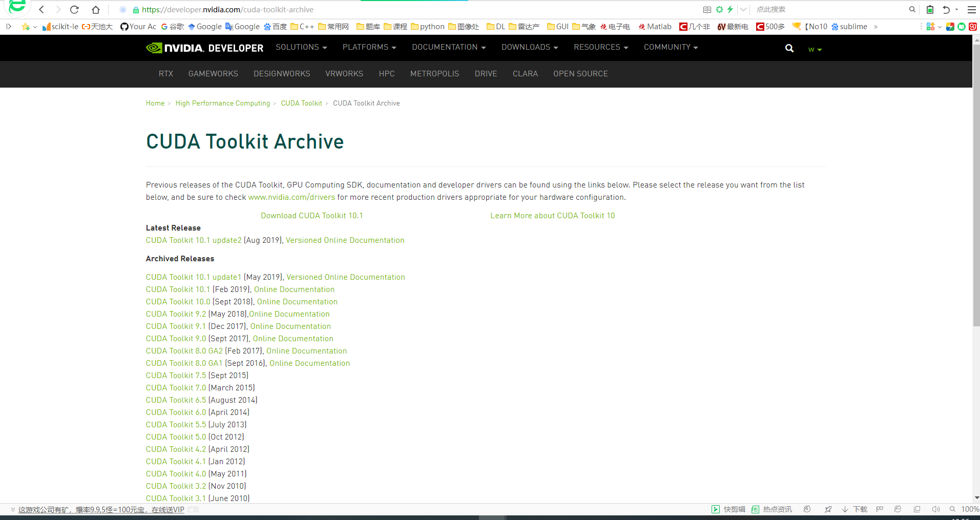Open the browser hamburger menu
Screen dimensions: 980x520
(972, 9)
